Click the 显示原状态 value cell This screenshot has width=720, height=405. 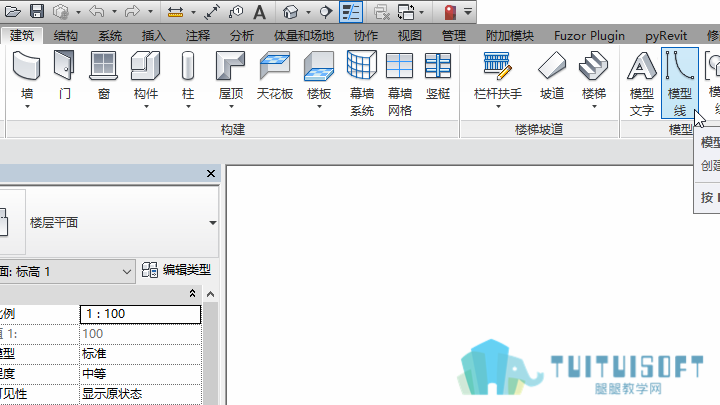click(141, 394)
